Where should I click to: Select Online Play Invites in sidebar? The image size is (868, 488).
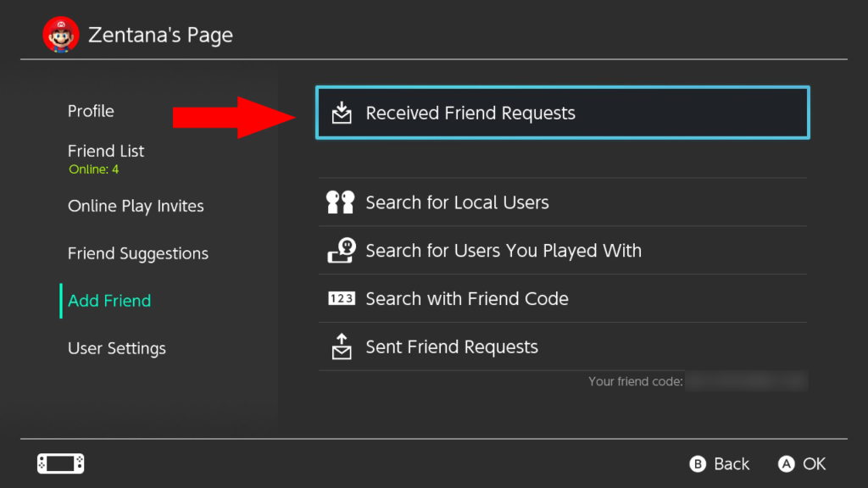pos(136,206)
